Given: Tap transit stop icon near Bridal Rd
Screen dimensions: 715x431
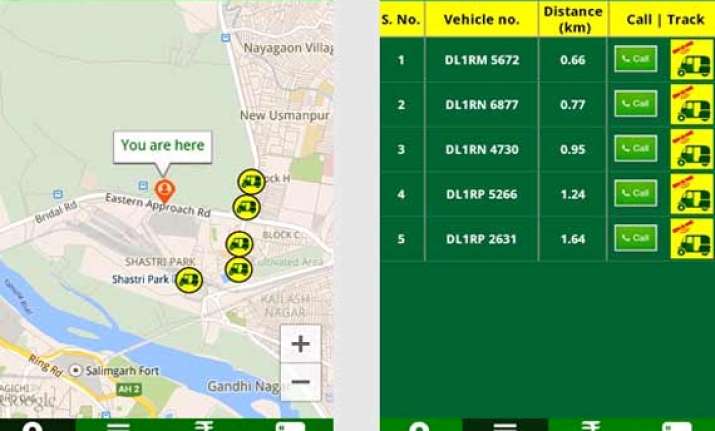Looking at the screenshot, I should click(58, 195).
